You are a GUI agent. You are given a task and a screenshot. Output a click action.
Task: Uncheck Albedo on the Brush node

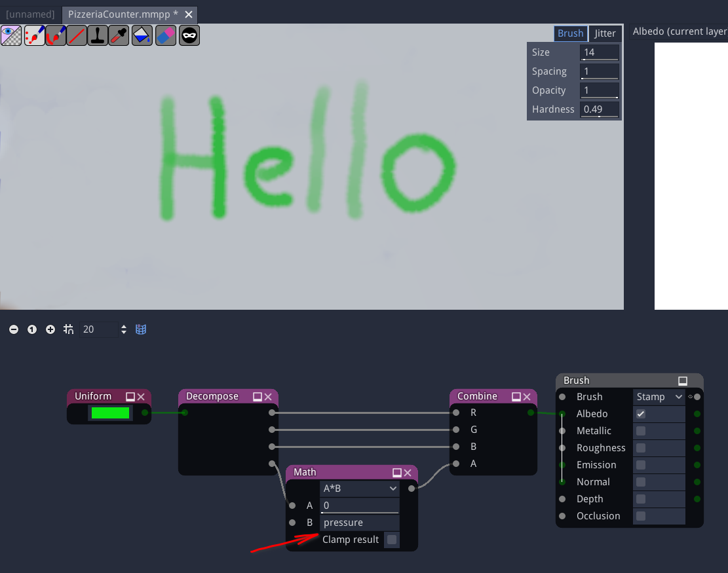pyautogui.click(x=640, y=413)
